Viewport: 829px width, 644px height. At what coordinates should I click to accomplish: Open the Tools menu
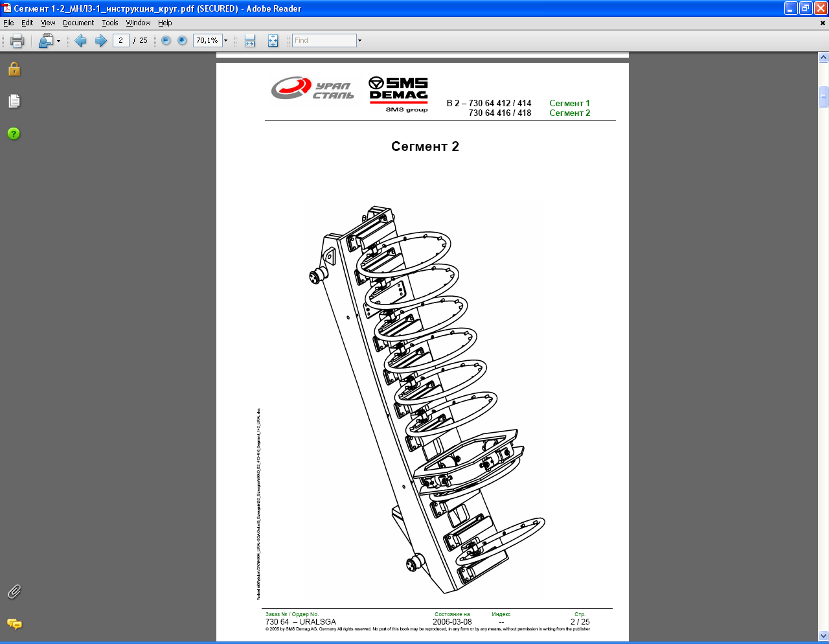[110, 23]
